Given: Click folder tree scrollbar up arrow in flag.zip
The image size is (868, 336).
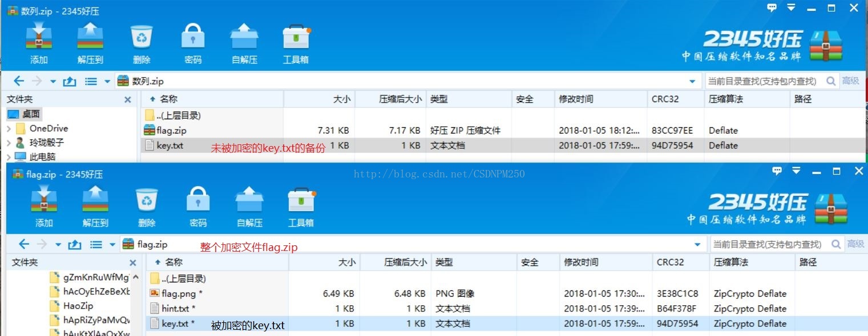Looking at the screenshot, I should pyautogui.click(x=135, y=277).
